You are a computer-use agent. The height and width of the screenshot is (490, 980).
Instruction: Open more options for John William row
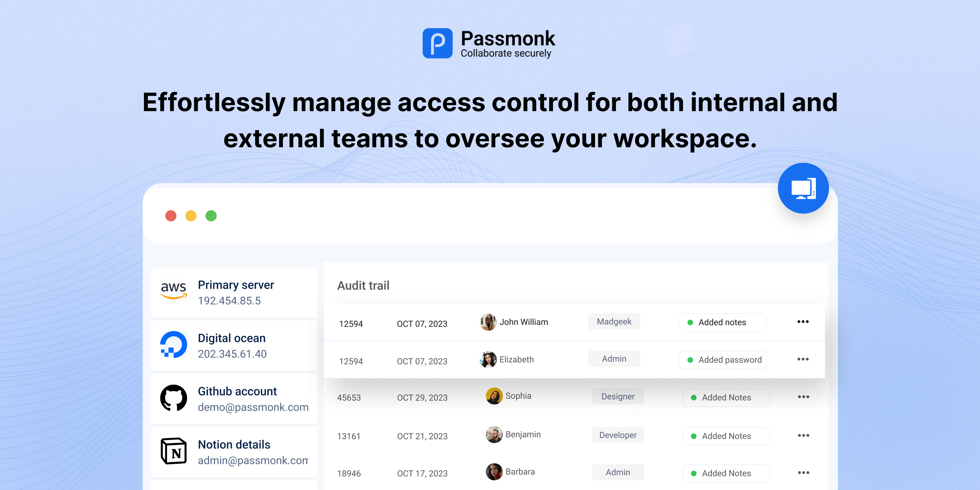tap(803, 322)
